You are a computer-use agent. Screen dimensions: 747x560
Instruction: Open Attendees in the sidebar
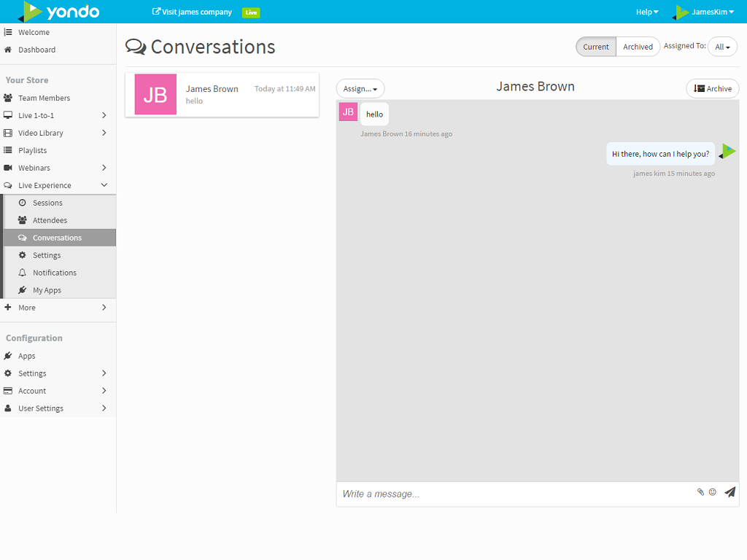(50, 220)
